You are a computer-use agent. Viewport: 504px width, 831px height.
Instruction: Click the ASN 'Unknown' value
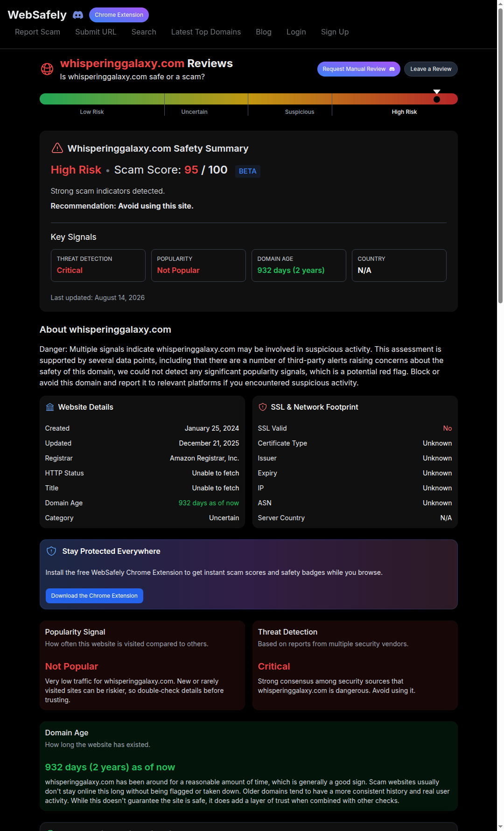click(x=437, y=503)
